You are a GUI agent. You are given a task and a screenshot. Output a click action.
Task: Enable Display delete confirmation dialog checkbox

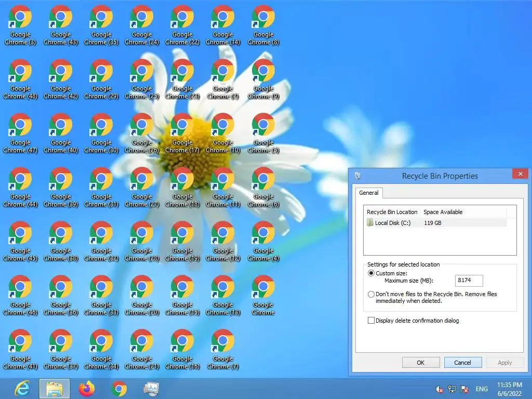point(371,321)
